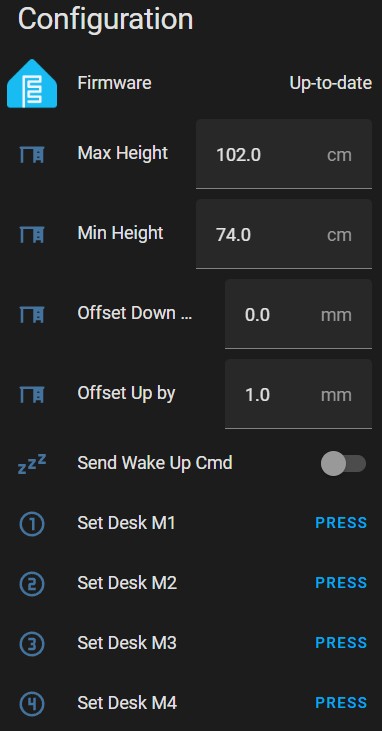
Task: Click the desk icon beside Offset Down
Action: [32, 314]
